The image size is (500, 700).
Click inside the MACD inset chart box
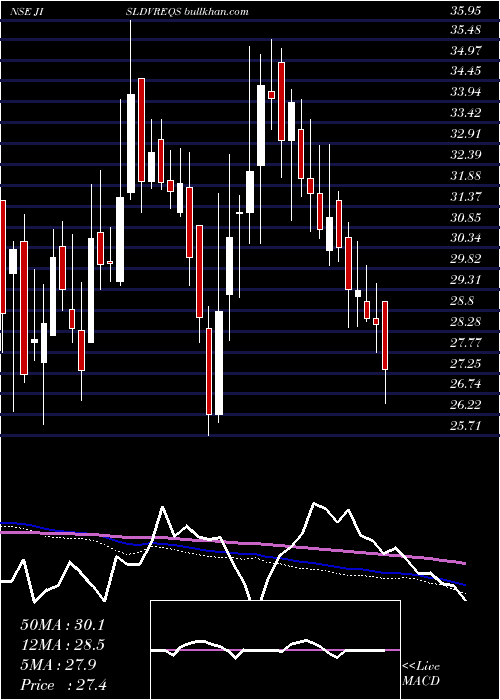coord(275,650)
